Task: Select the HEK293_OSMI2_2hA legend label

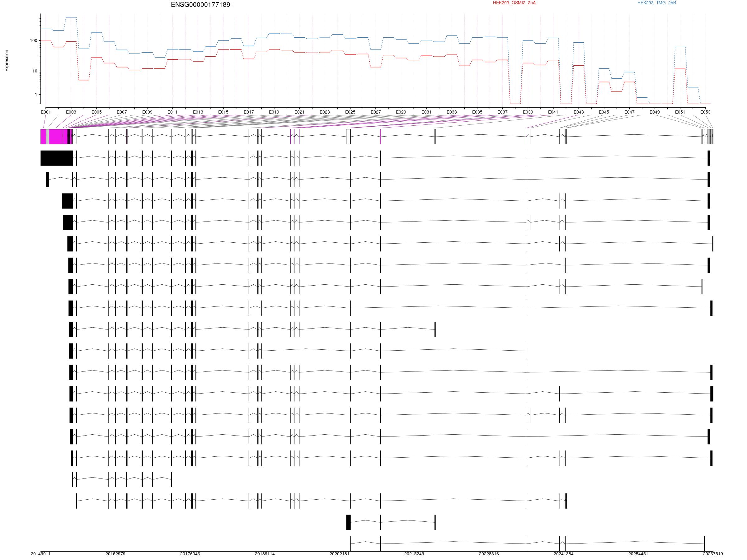Action: [514, 3]
